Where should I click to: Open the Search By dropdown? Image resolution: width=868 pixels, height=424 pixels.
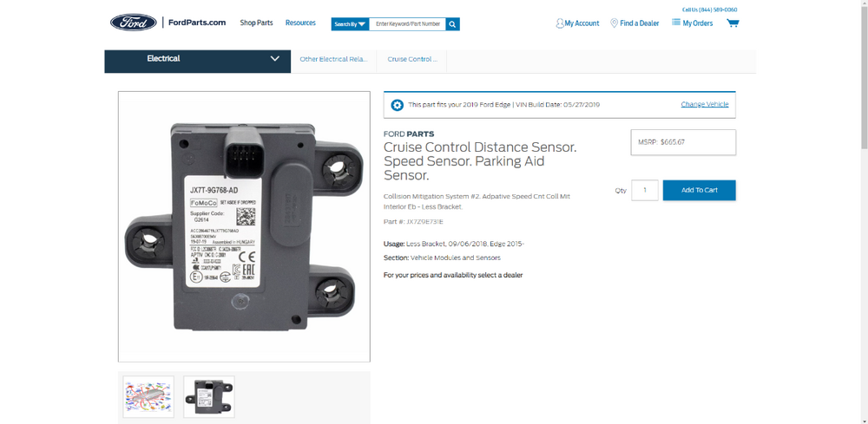350,24
